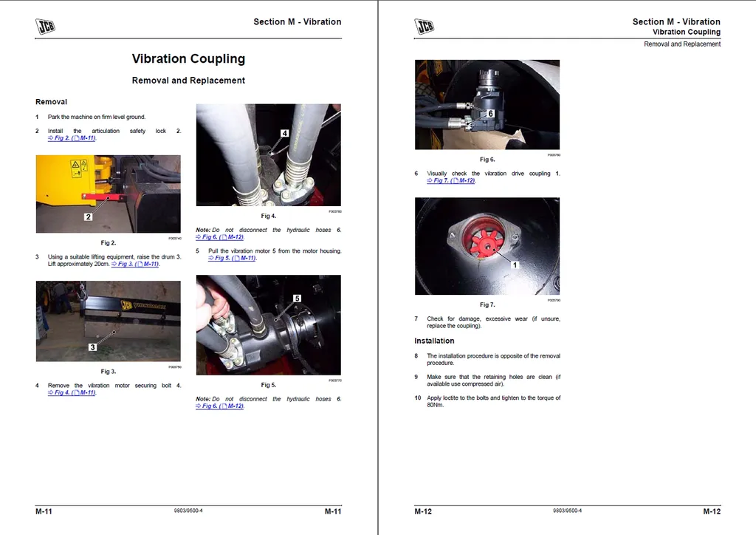This screenshot has width=756, height=535.
Task: Click the Fig 4 hydraulic hoses photo
Action: [269, 155]
